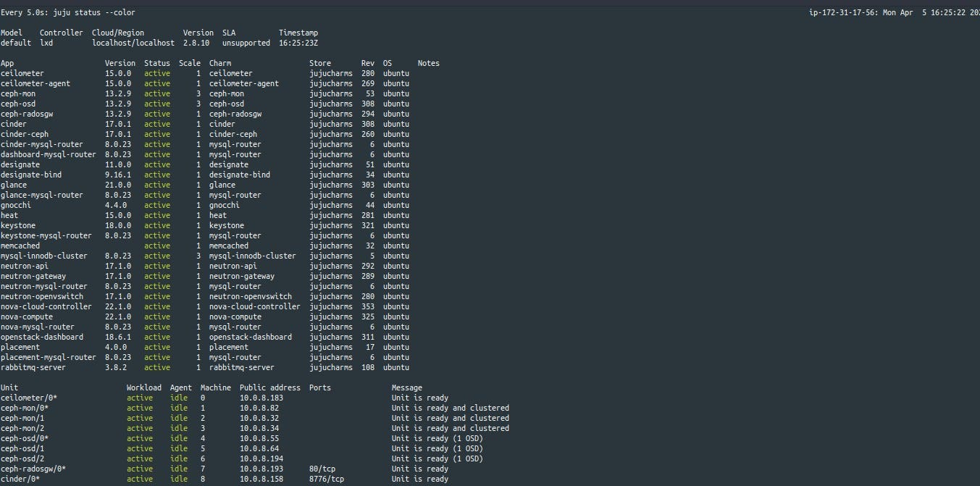The height and width of the screenshot is (486, 980).
Task: Click the 'glance-mysql-router' app name
Action: point(42,195)
